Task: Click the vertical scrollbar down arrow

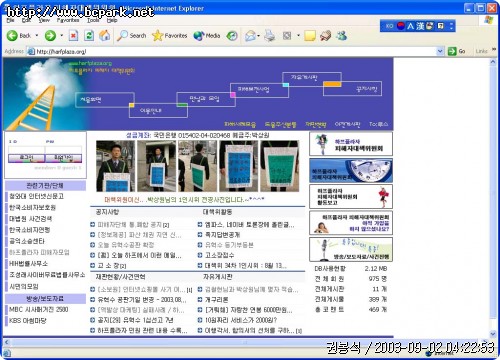Action: point(493,333)
